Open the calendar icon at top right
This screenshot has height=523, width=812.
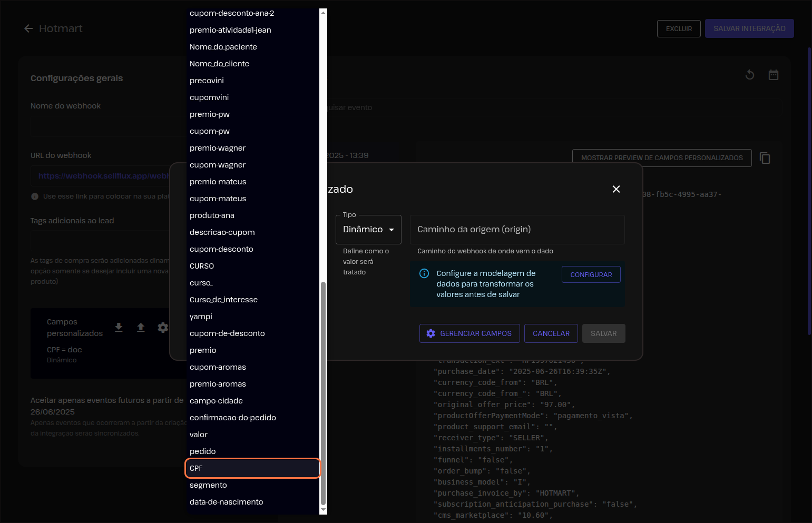click(x=774, y=75)
